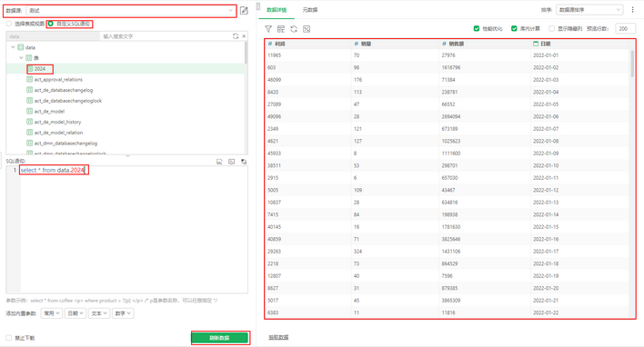Open the 数字 parameter dropdown
The image size is (644, 347).
pyautogui.click(x=123, y=313)
